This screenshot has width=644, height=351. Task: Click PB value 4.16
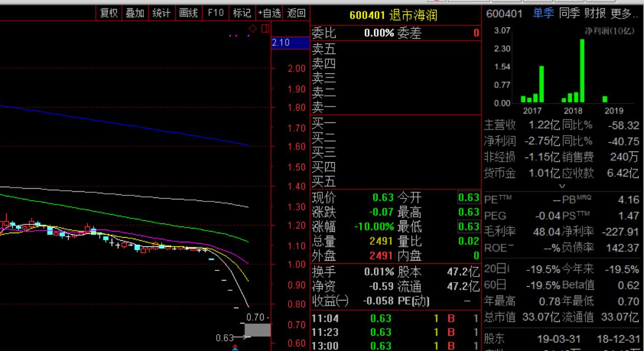628,199
